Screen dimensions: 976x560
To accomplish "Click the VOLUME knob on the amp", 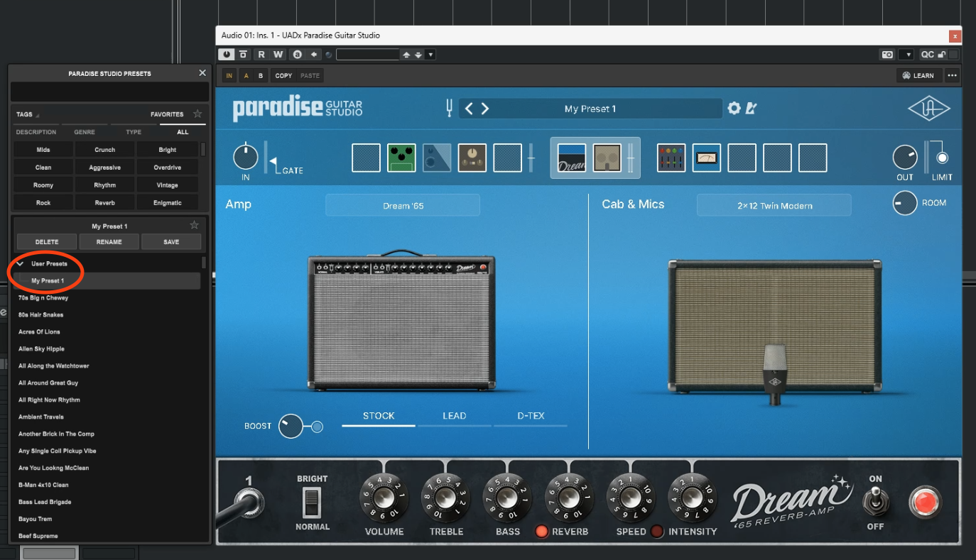I will [x=384, y=497].
